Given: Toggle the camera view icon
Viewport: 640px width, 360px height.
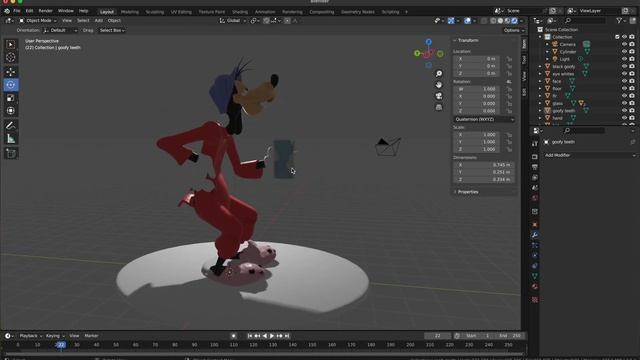Looking at the screenshot, I should tap(439, 96).
